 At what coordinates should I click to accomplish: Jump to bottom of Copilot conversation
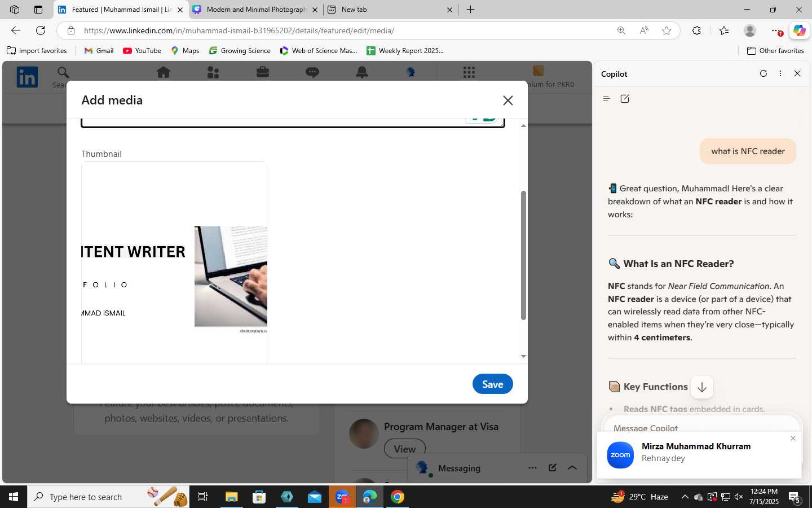(702, 387)
